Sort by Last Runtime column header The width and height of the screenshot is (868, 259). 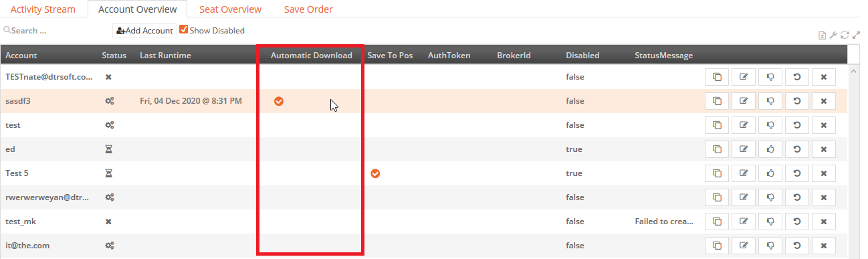pos(165,56)
